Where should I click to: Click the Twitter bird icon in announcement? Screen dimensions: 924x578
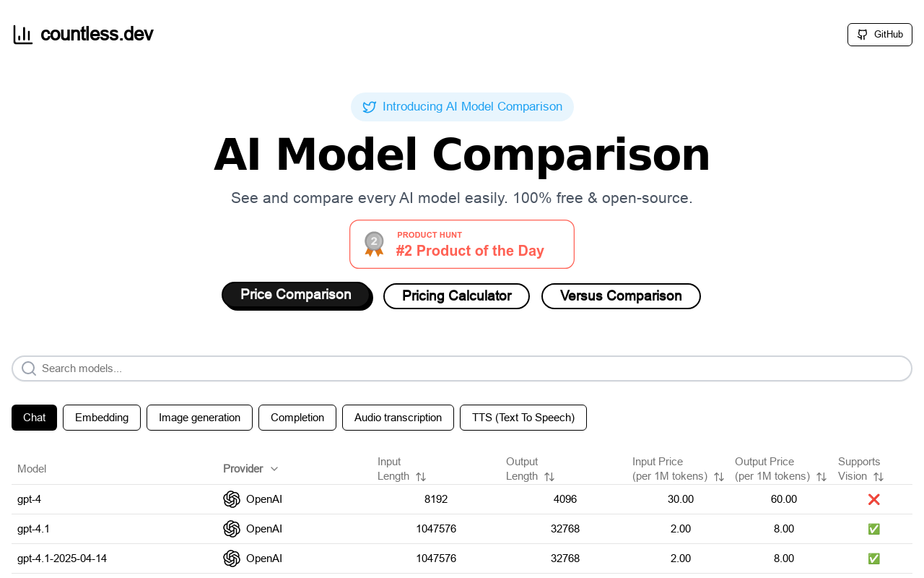coord(370,107)
